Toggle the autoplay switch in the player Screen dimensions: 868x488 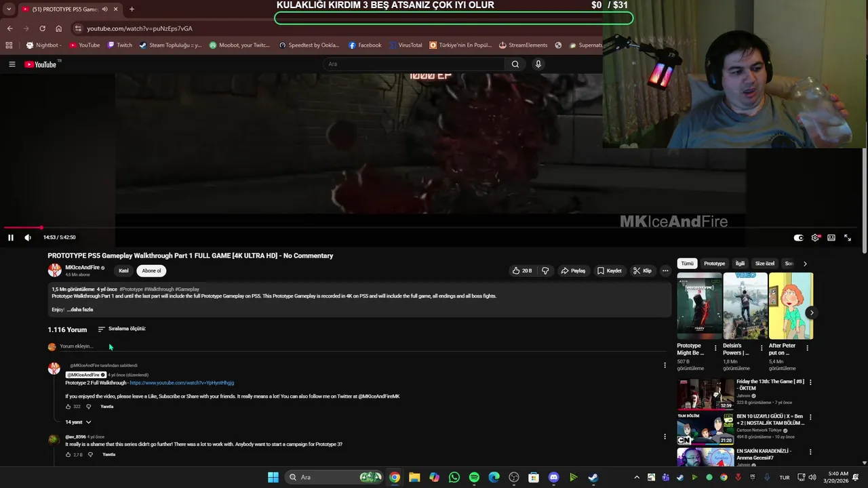[x=798, y=238]
